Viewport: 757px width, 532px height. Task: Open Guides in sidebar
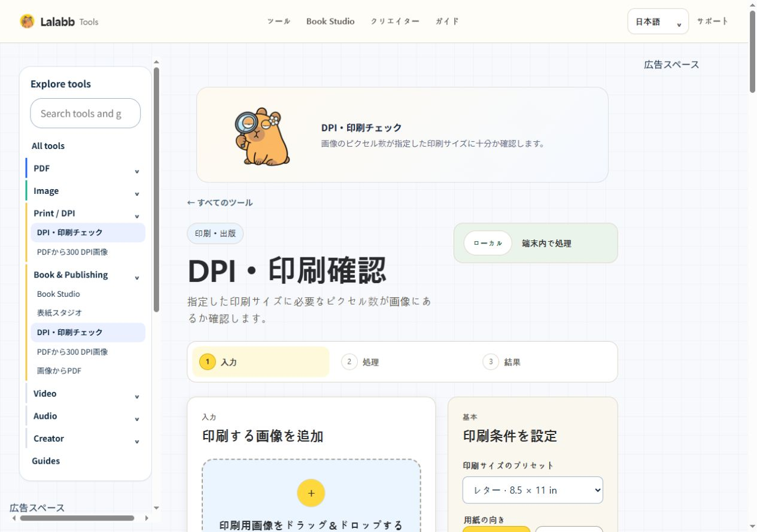click(45, 461)
